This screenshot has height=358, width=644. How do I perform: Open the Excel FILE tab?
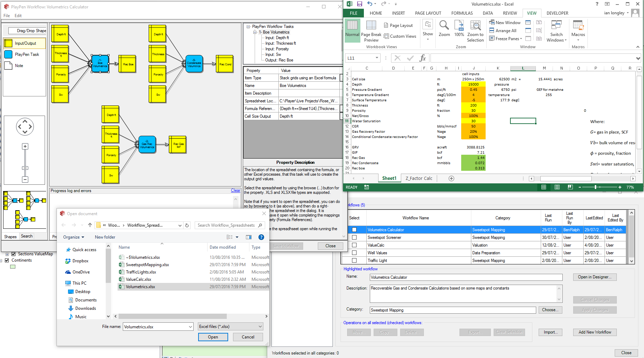353,13
